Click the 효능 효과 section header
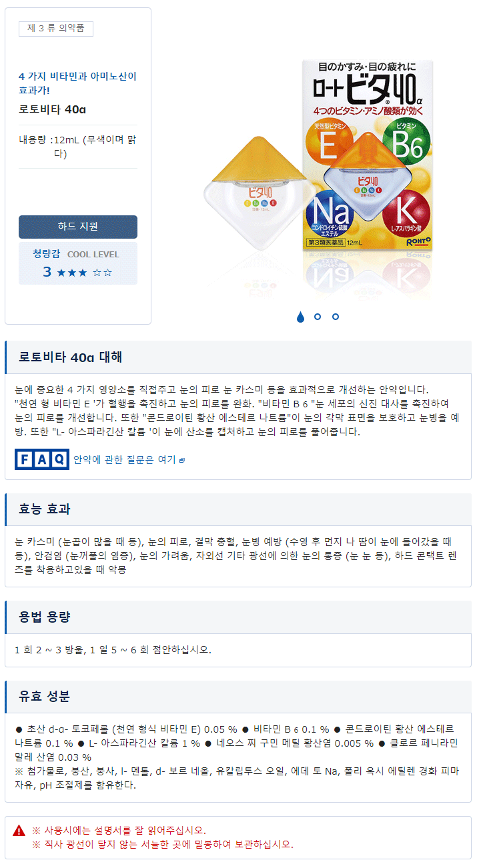The width and height of the screenshot is (477, 868). pos(238,509)
